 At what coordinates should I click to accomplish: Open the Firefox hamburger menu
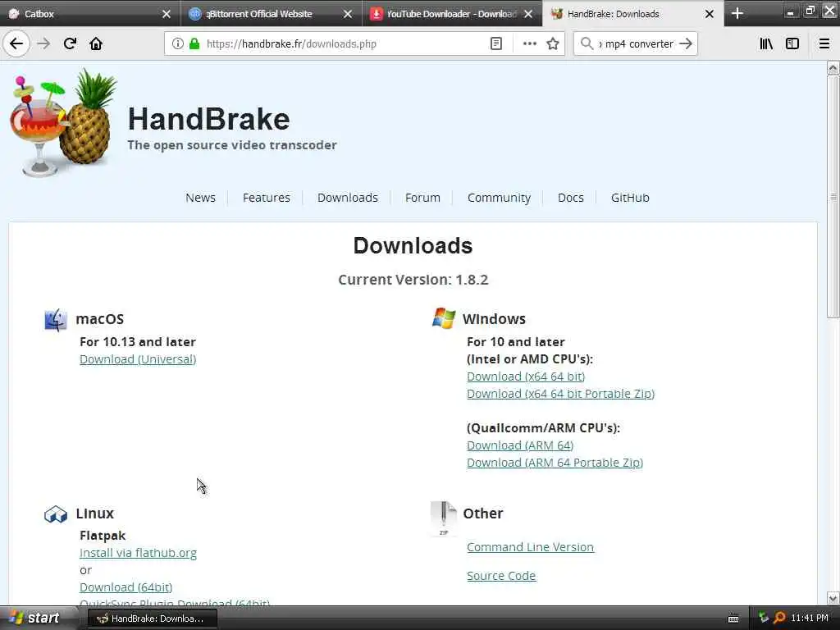tap(824, 43)
